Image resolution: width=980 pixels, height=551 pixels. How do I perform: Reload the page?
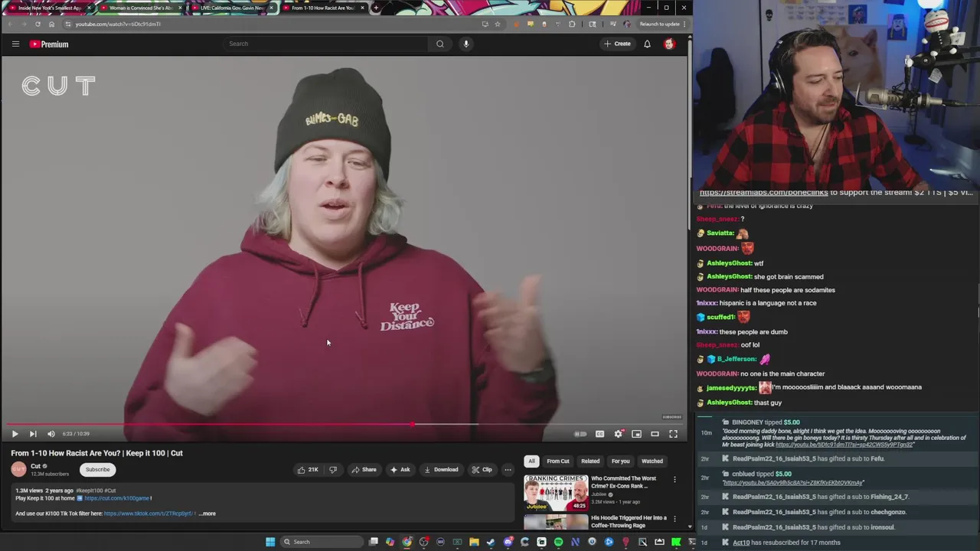(38, 24)
